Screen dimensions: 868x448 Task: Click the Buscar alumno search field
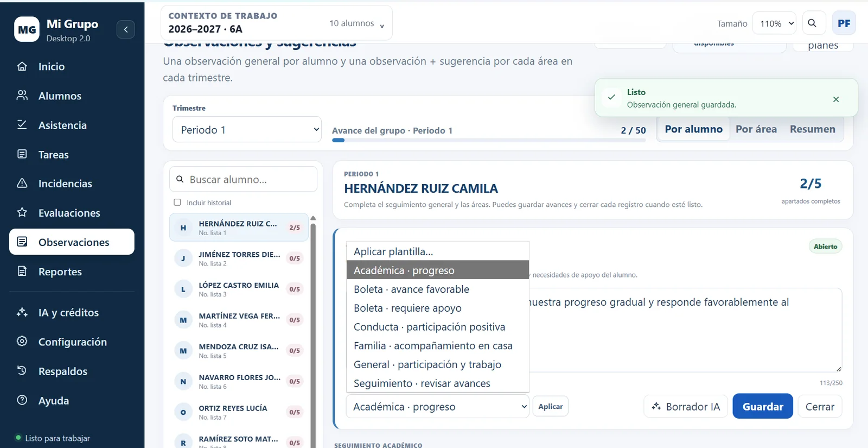[243, 179]
